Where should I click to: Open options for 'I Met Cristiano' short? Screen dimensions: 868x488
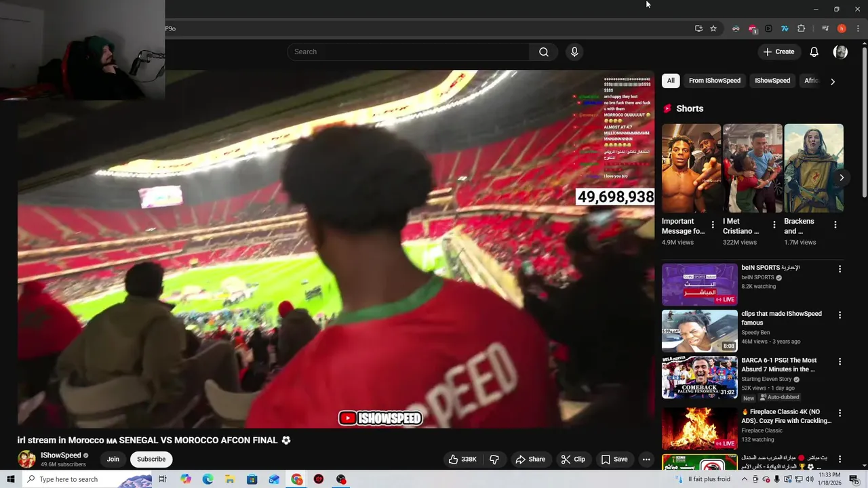(x=774, y=225)
